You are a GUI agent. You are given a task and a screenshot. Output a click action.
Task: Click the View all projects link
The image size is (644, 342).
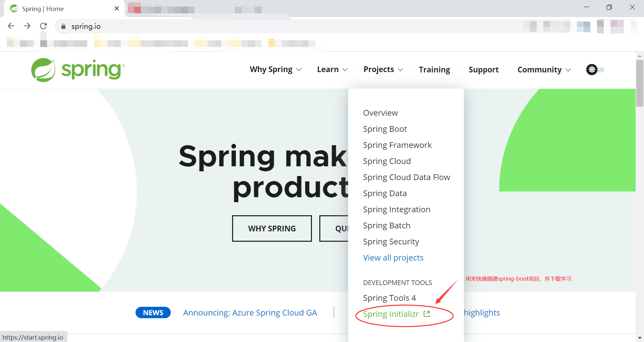(393, 258)
